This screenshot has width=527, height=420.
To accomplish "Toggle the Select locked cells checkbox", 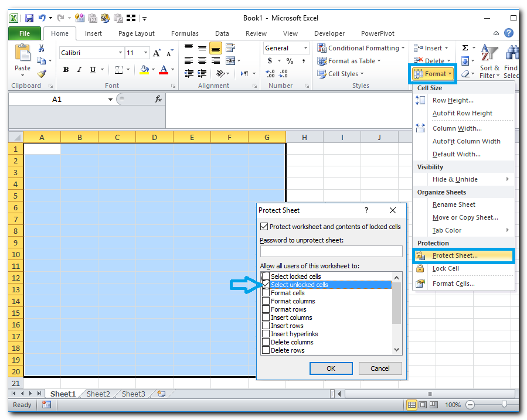I will click(x=266, y=276).
